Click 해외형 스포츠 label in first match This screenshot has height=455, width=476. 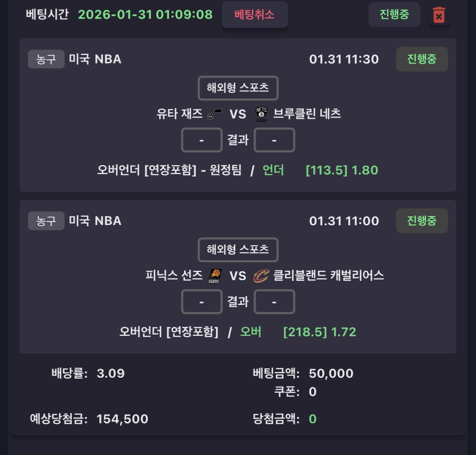tap(238, 88)
